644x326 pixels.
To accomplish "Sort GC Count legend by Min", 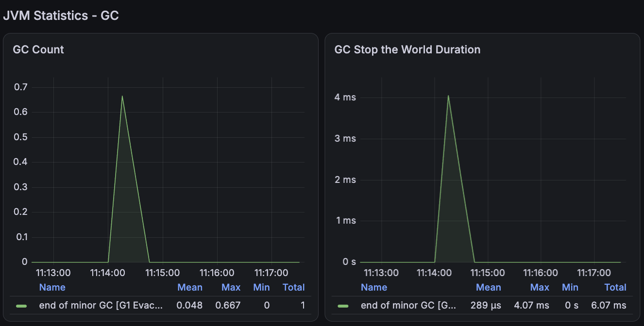I will coord(261,287).
